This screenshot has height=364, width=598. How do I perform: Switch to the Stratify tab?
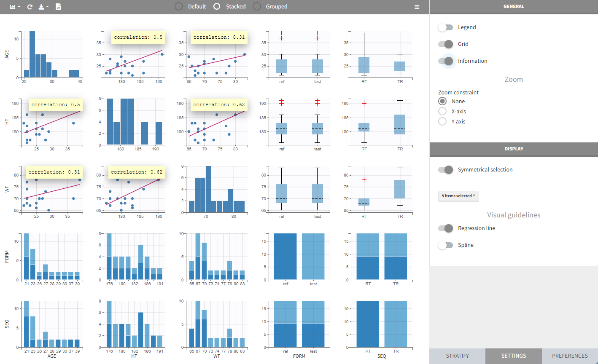tap(457, 356)
